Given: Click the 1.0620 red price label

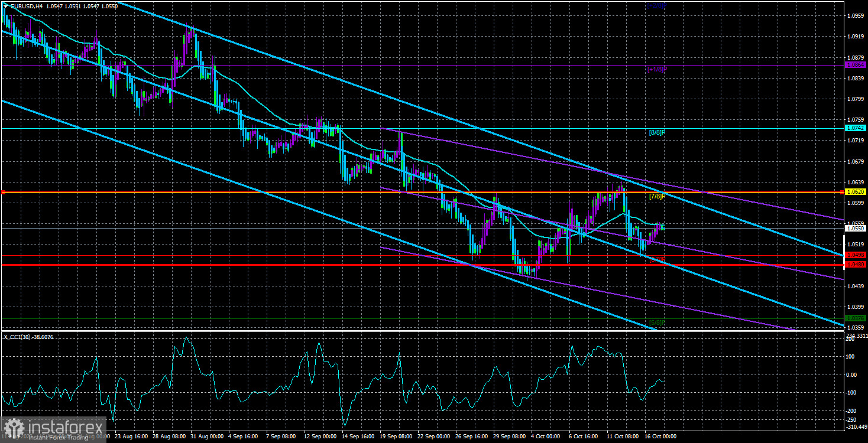Looking at the screenshot, I should coord(856,192).
